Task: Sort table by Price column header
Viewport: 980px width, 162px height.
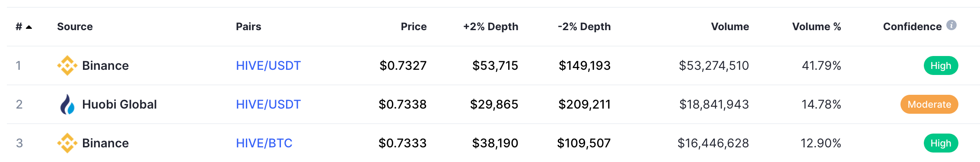Action: pos(414,27)
